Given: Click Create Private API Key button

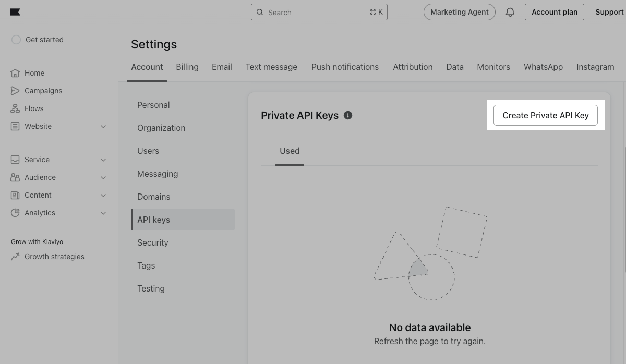Looking at the screenshot, I should click(546, 115).
